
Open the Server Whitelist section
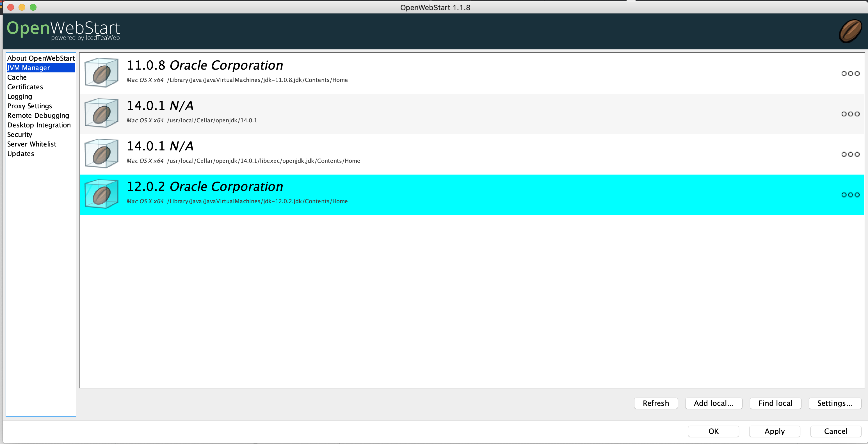tap(32, 144)
